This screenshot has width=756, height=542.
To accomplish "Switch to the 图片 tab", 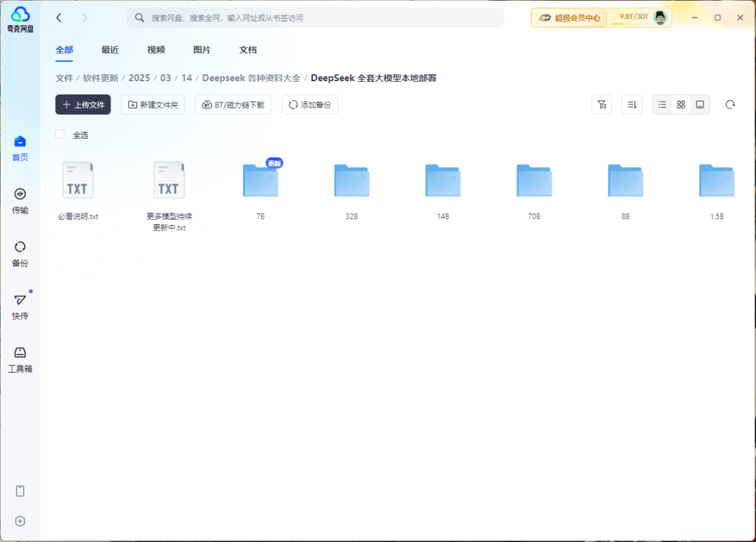I will [202, 50].
